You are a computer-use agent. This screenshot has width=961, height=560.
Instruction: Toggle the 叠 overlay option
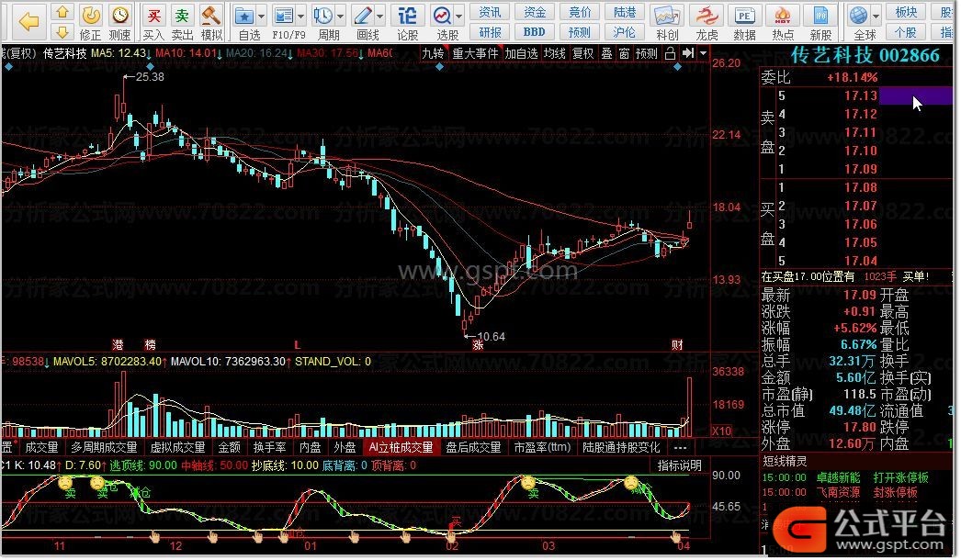[606, 54]
